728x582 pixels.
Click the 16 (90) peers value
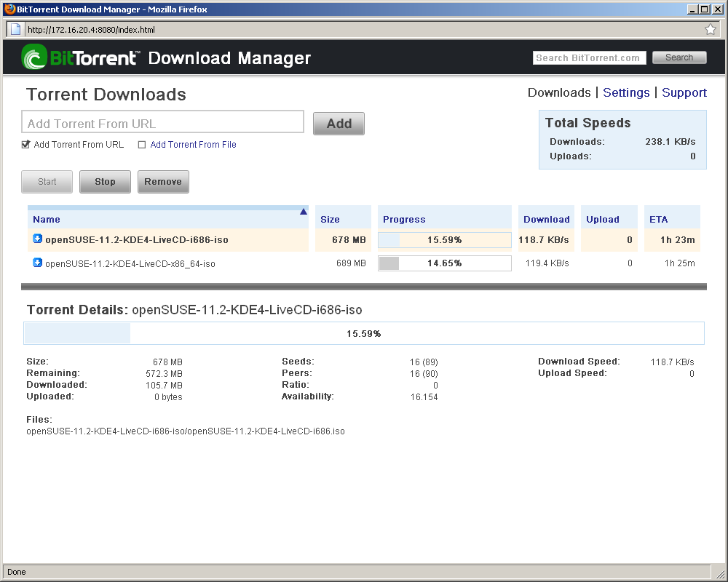(424, 374)
